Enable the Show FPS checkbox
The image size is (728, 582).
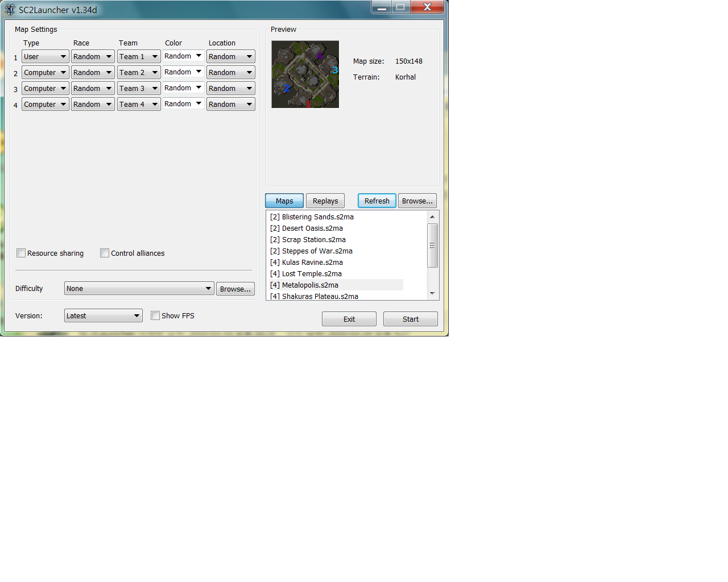point(155,315)
